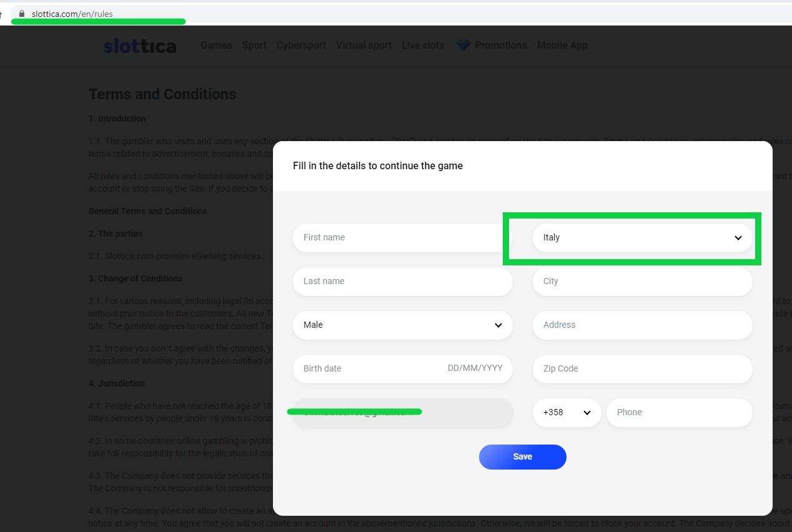
Task: Open the Games menu
Action: point(216,46)
